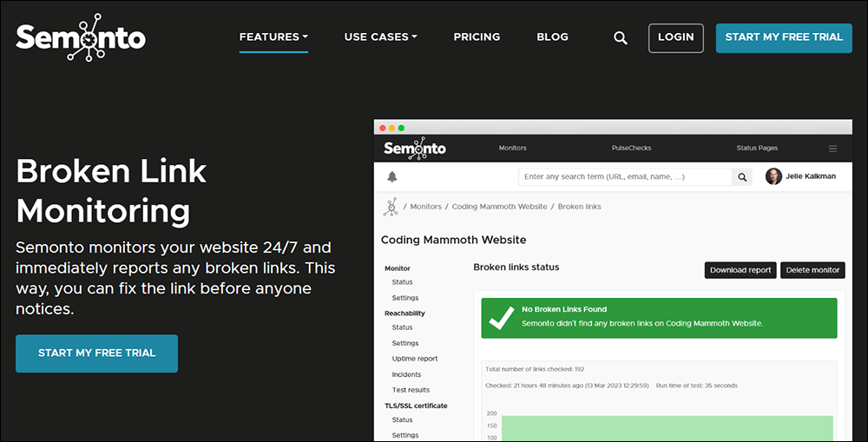Click Total number of links checked text

pos(535,369)
